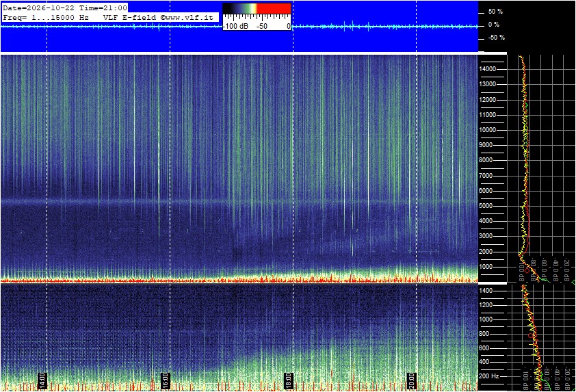Click the 1400 label on lower axis
Viewport: 576px width, 392px height.
(486, 291)
